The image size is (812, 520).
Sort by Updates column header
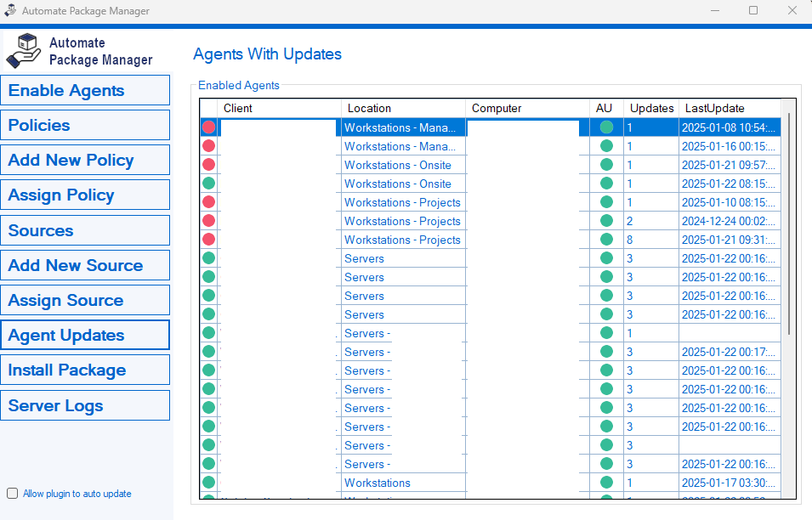pyautogui.click(x=651, y=108)
